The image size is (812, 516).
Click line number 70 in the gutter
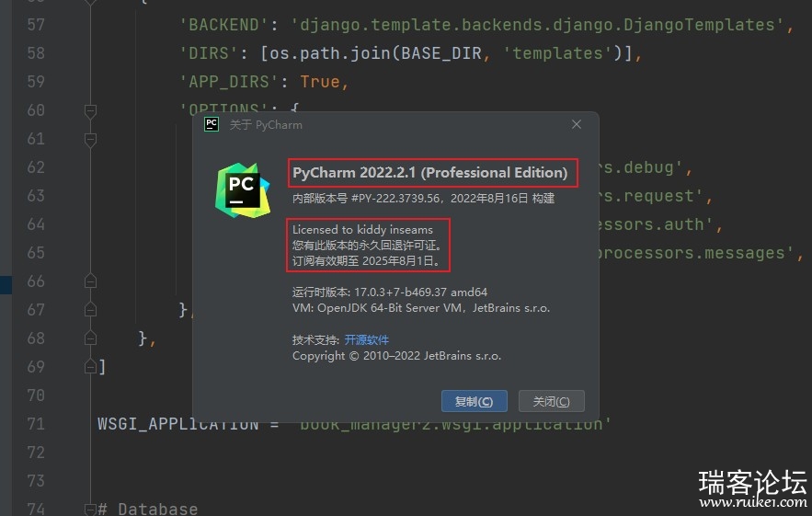click(x=36, y=396)
